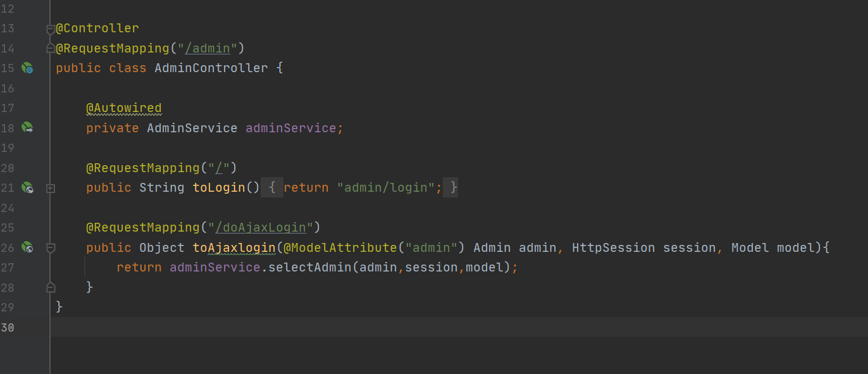Click the selectAdmin method call
Viewport: 868px width, 374px height.
click(310, 267)
